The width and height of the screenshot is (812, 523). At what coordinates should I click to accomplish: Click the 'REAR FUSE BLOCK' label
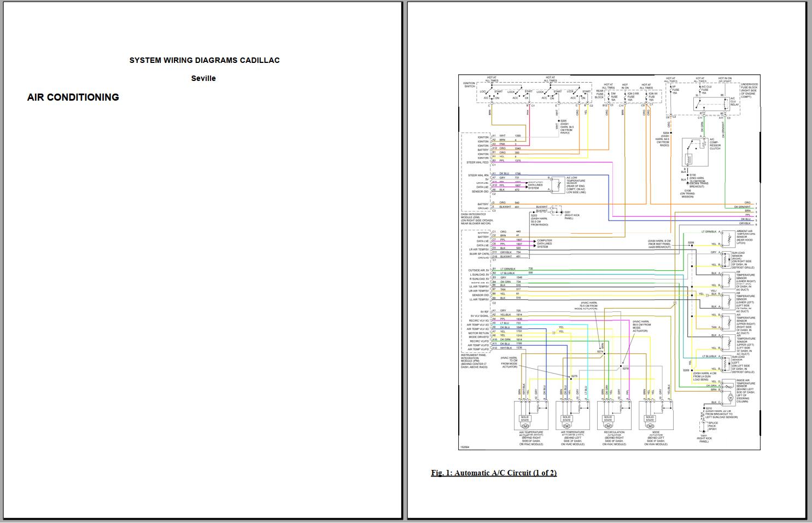pos(599,94)
